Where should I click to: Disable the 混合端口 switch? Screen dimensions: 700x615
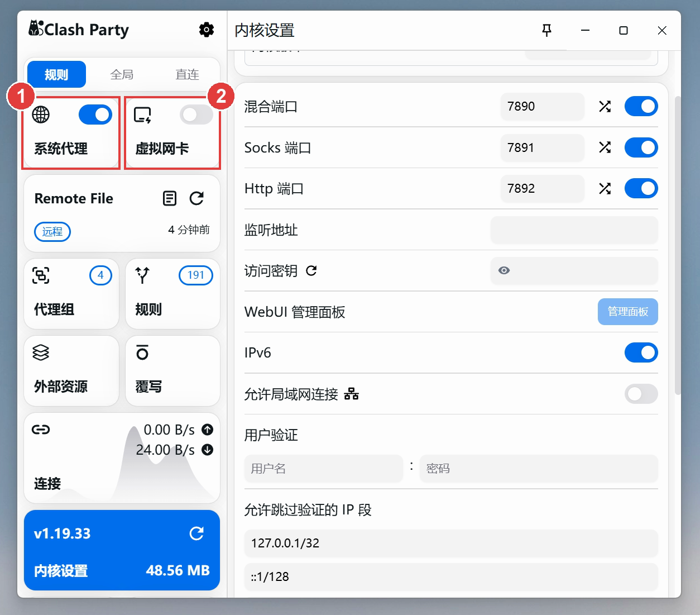[641, 106]
